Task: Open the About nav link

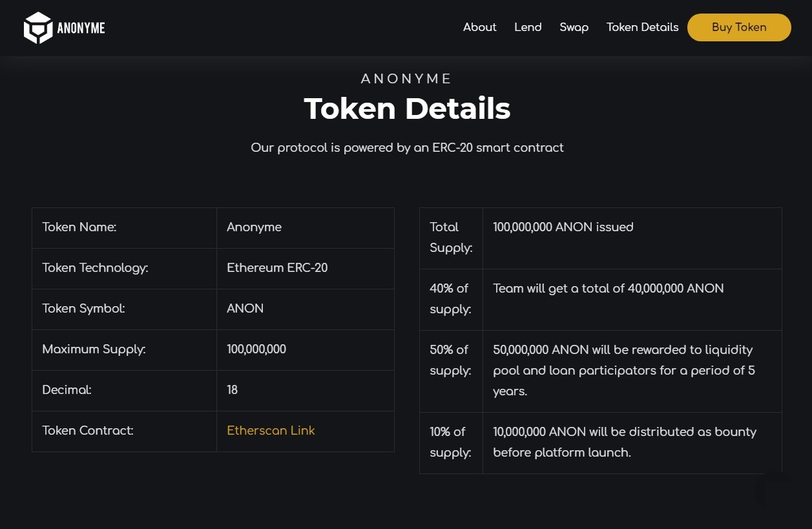Action: 479,27
